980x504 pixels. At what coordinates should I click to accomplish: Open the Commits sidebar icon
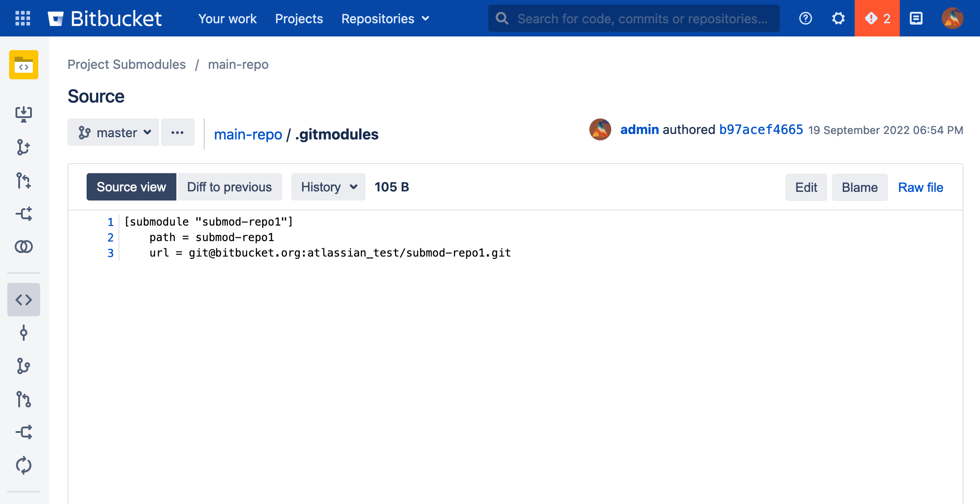pos(24,333)
